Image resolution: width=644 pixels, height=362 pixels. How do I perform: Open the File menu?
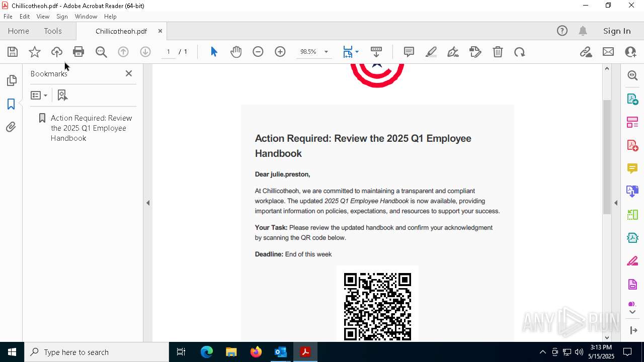pos(8,17)
